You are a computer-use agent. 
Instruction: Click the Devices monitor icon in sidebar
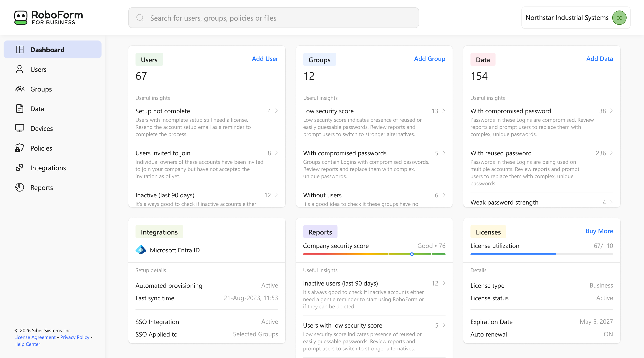click(x=19, y=128)
